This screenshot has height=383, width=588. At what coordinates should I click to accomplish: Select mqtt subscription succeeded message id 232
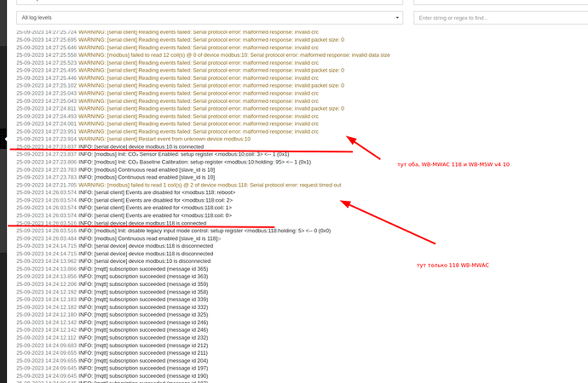(112, 338)
